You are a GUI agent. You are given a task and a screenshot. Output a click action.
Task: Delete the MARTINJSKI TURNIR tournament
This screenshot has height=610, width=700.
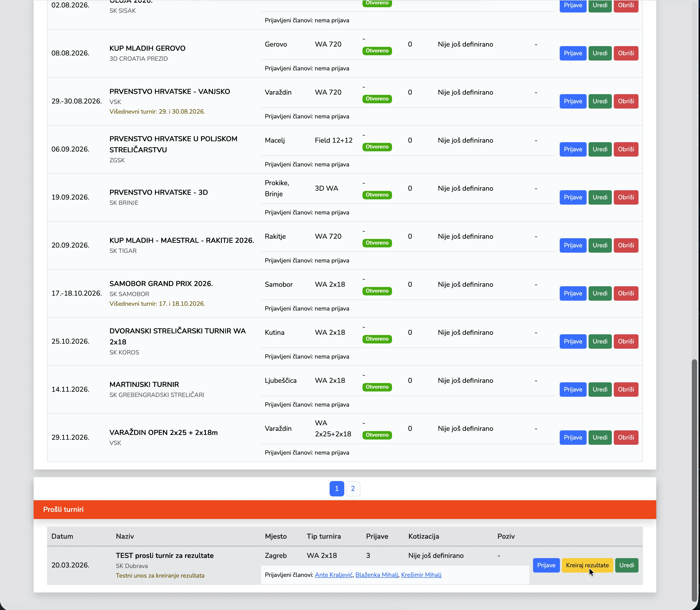pyautogui.click(x=626, y=389)
